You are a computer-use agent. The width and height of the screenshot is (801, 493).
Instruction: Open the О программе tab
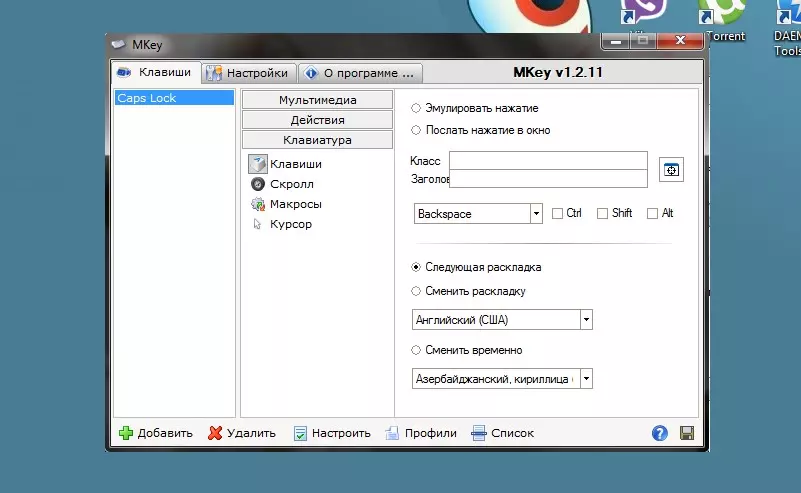(x=361, y=73)
